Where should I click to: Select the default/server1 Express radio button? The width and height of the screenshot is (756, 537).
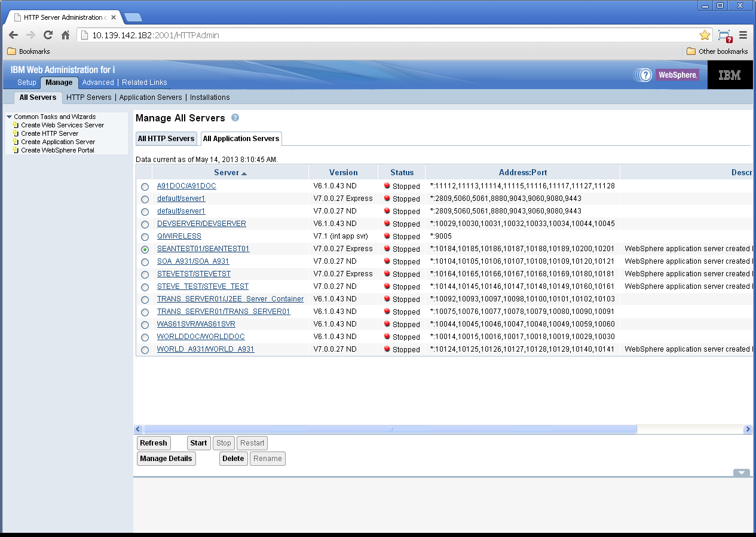point(145,199)
